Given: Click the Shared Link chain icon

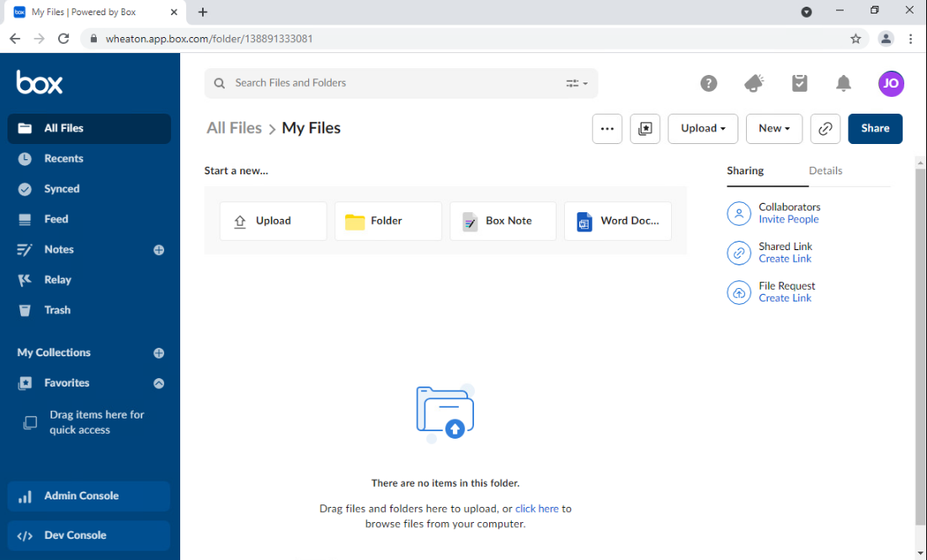Looking at the screenshot, I should [x=739, y=253].
